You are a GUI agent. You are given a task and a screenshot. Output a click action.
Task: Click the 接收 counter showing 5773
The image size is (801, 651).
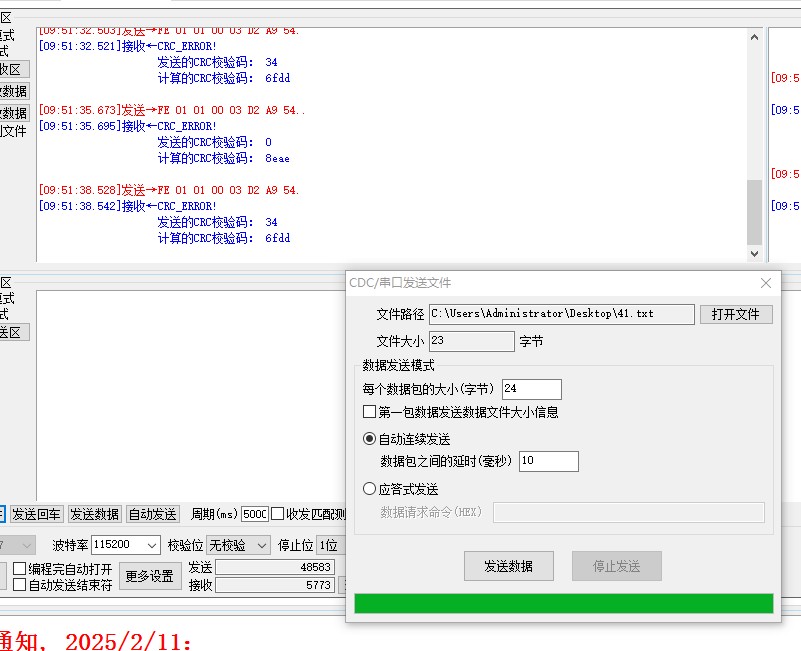(275, 585)
